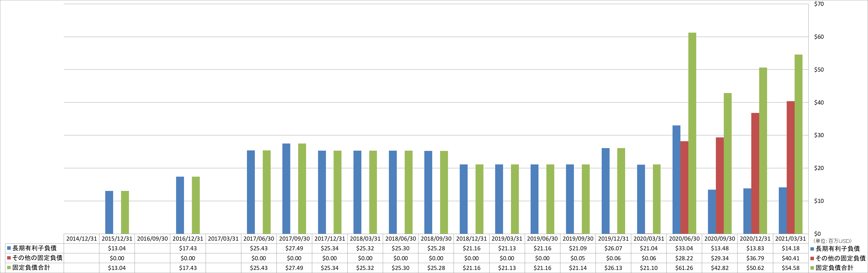
Task: Select right-side legend entry 長期有利子負債
Action: point(835,249)
